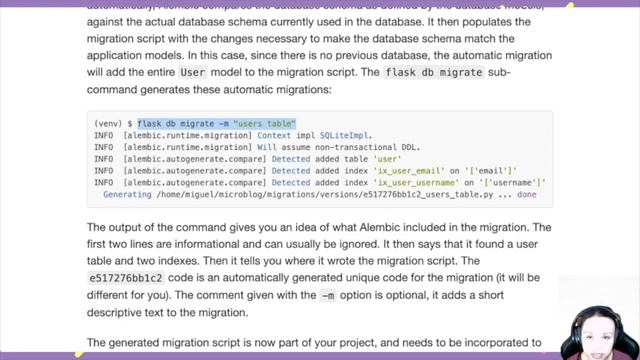Click the highlighted flask db migrate command
The image size is (640, 360).
216,123
